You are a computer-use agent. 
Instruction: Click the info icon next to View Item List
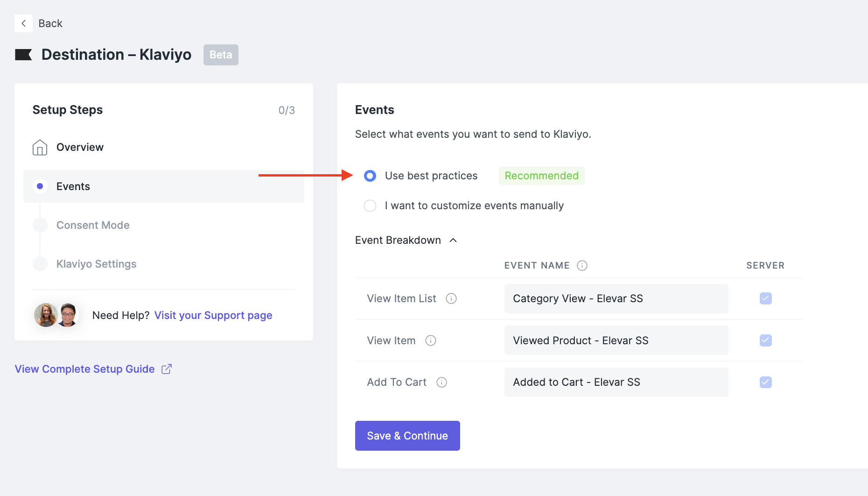[451, 298]
